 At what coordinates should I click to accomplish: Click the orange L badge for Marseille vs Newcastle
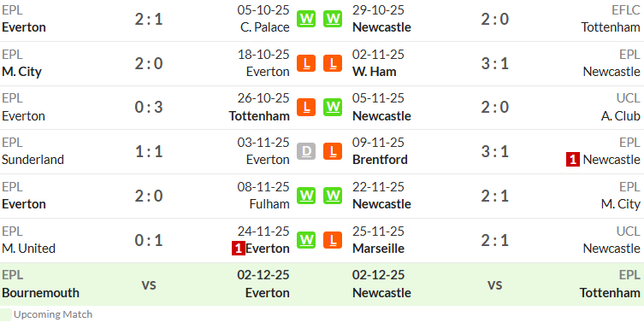point(333,240)
